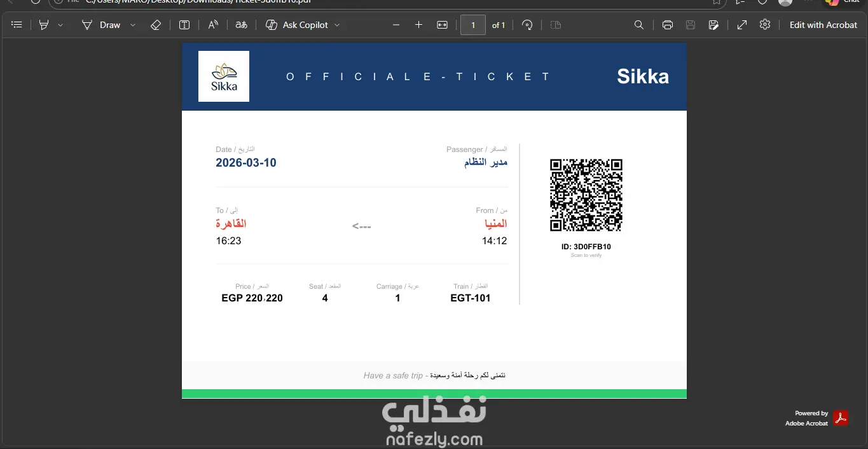This screenshot has width=868, height=449.
Task: Open the table of contents panel
Action: coord(17,25)
